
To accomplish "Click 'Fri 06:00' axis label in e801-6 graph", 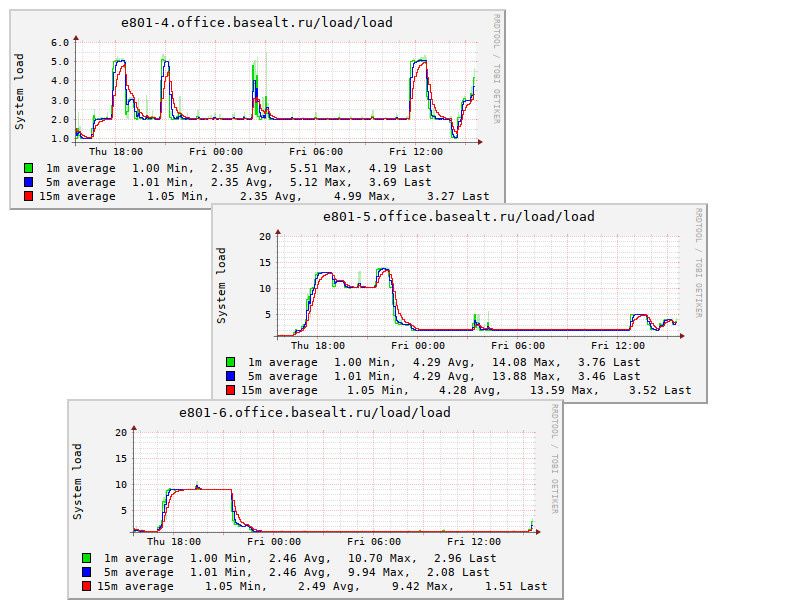I will [x=374, y=541].
